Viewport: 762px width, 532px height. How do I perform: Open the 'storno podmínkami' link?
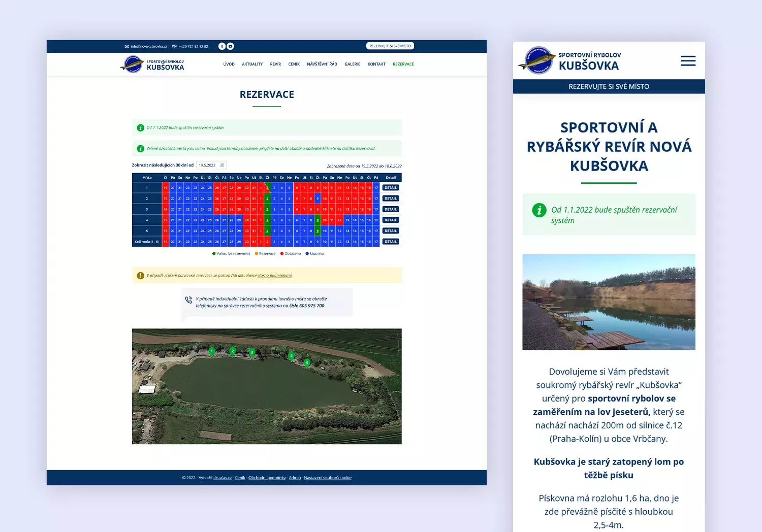(x=274, y=276)
